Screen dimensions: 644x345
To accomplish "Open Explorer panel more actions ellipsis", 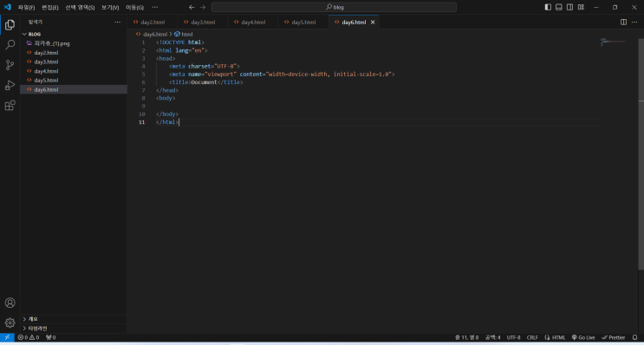I will pos(118,23).
